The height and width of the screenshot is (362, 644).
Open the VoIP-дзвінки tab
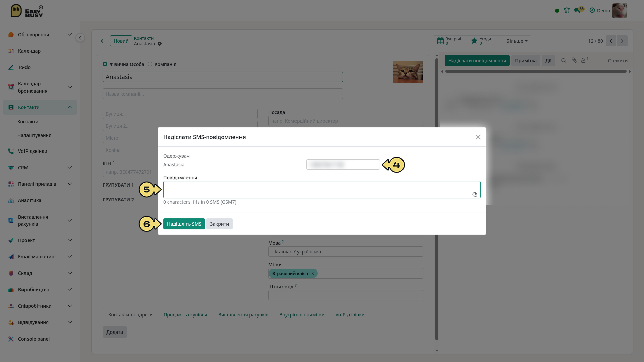click(x=350, y=315)
